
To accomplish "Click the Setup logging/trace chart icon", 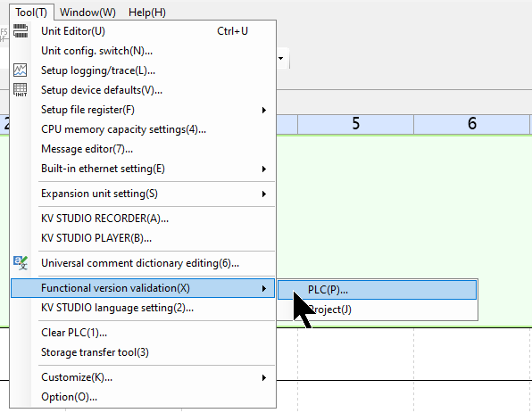I will pos(21,70).
